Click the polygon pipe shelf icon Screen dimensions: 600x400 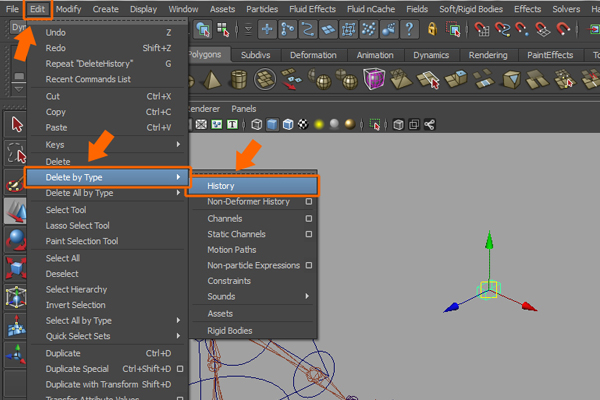[238, 80]
